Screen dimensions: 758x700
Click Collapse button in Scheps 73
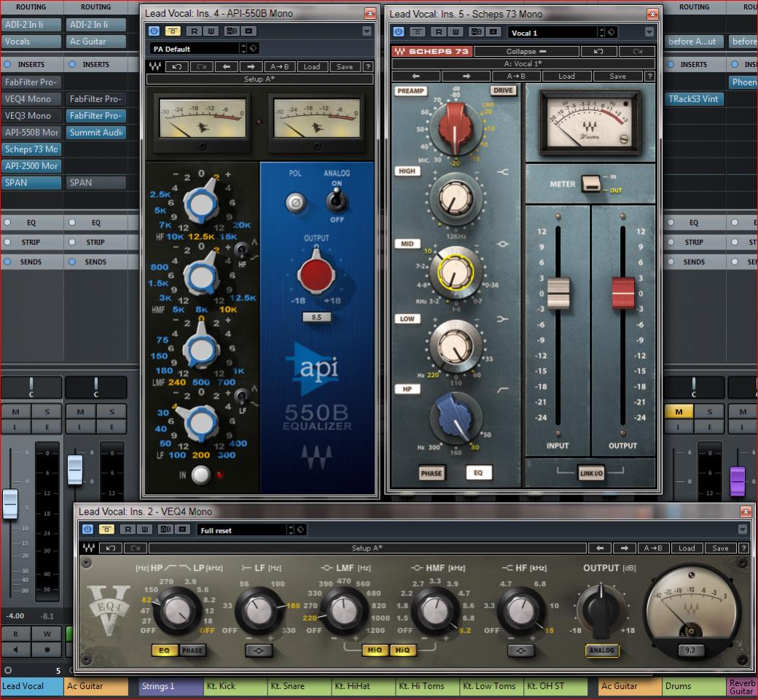click(x=526, y=51)
